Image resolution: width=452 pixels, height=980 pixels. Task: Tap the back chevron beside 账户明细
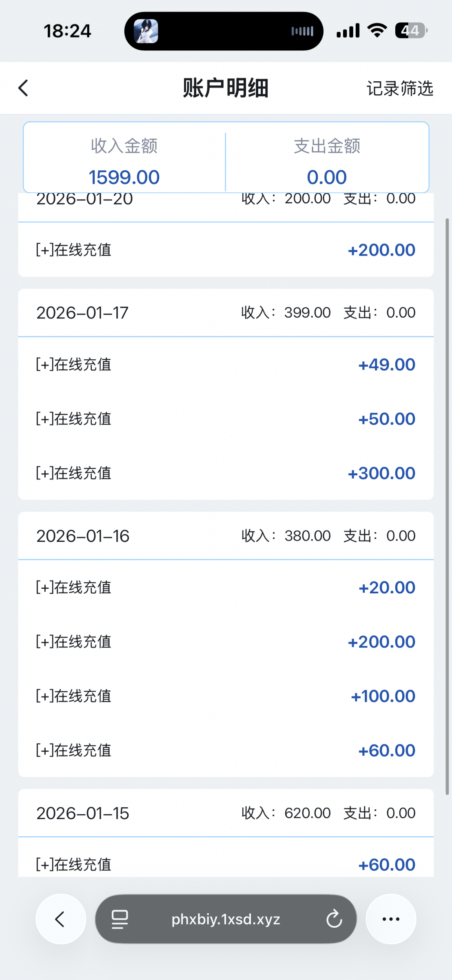[x=24, y=88]
